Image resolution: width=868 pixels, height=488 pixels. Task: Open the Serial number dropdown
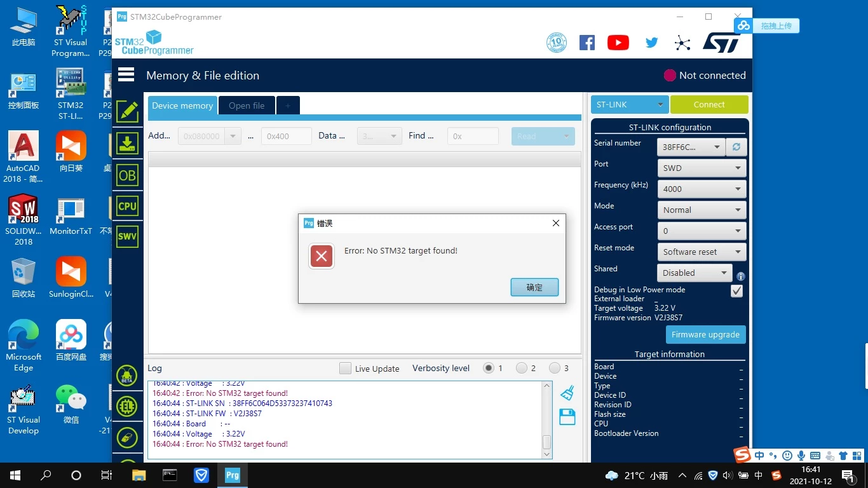(x=691, y=147)
